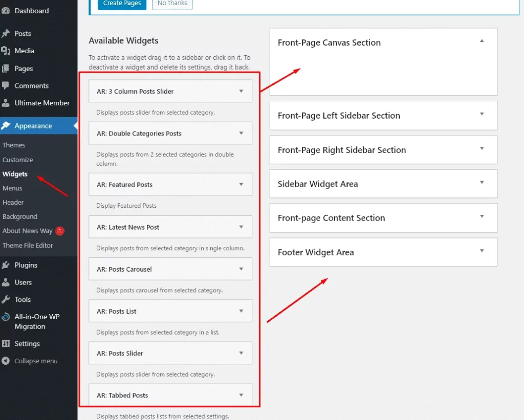
Task: Open Theme File Editor in sidebar
Action: click(x=28, y=246)
